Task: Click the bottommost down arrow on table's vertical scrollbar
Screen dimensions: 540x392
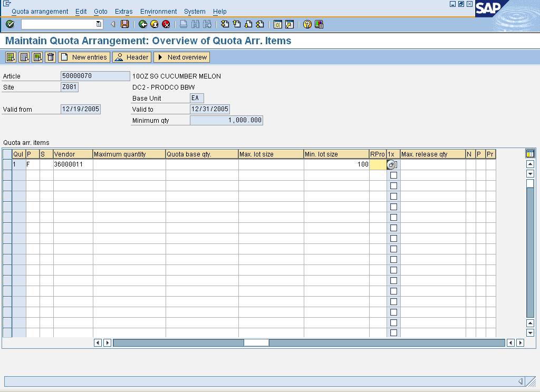Action: click(530, 333)
